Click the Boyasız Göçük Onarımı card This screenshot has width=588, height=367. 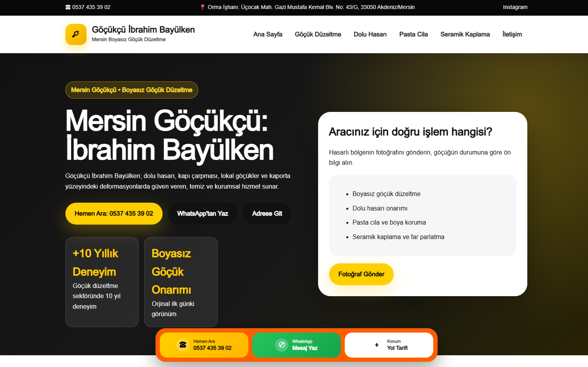coord(181,282)
